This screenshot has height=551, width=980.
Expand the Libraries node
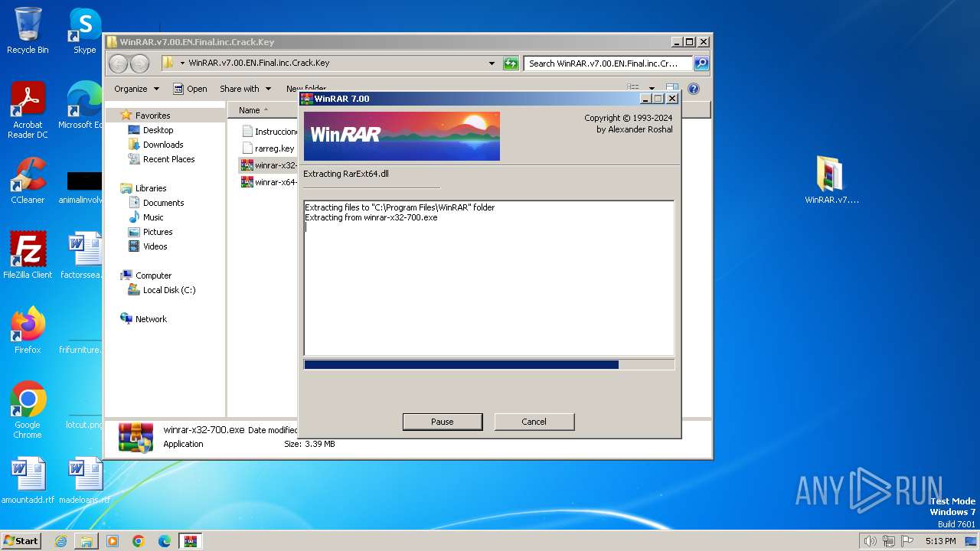[x=151, y=188]
